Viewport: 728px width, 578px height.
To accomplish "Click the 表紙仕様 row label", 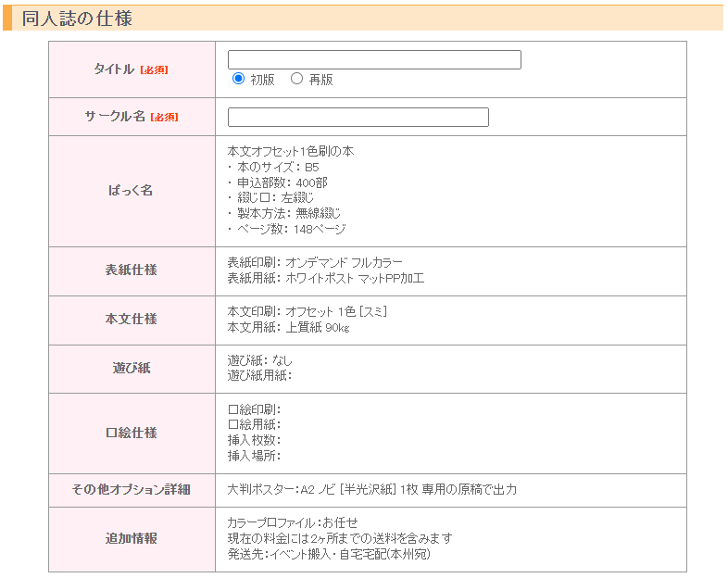I will coord(131,270).
